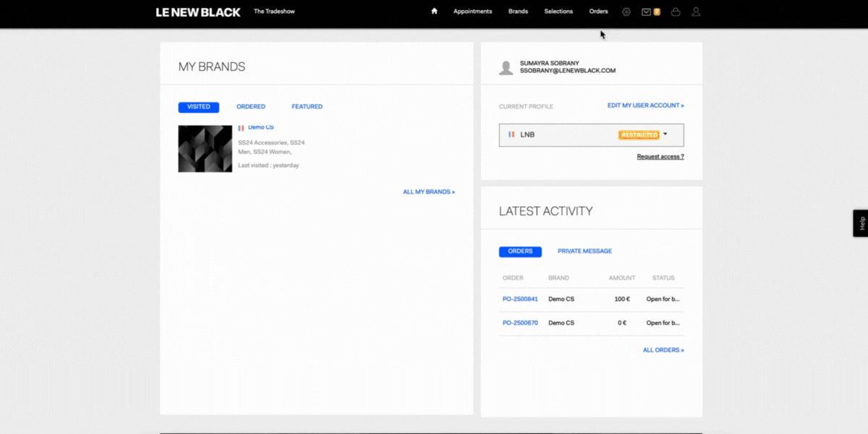The height and width of the screenshot is (434, 868).
Task: Click the user avatar beside Sumayra Sobrany
Action: (x=506, y=67)
